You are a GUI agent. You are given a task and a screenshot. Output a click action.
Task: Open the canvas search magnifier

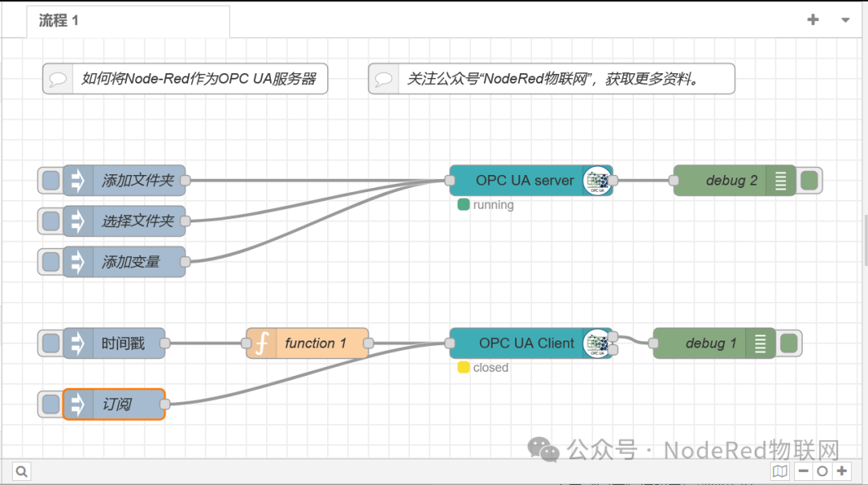22,471
